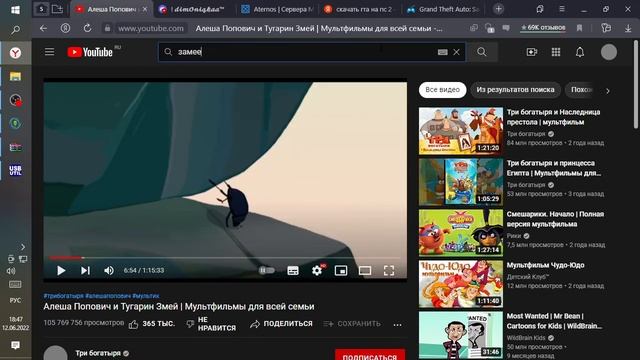Open the Windows Start button
The width and height of the screenshot is (640, 360).
16,10
